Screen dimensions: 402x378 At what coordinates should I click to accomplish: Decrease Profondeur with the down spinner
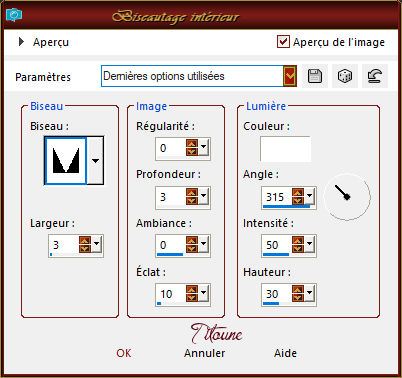click(x=192, y=201)
